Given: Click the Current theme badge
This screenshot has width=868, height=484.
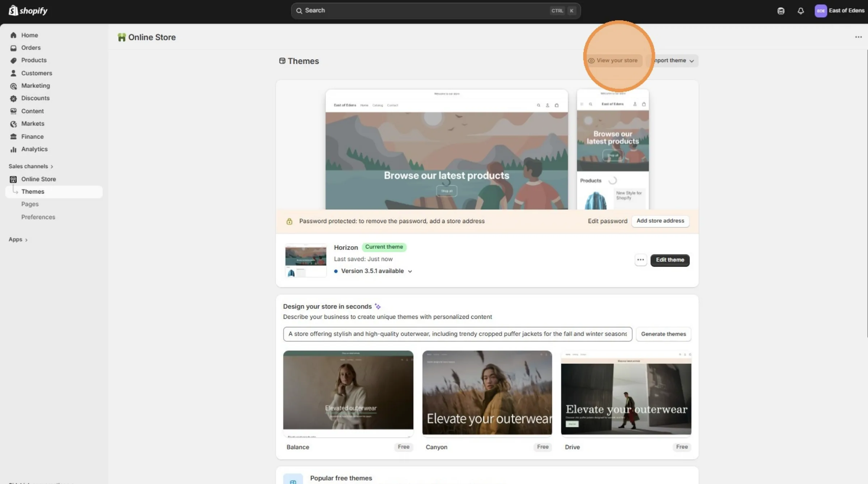Looking at the screenshot, I should tap(384, 247).
